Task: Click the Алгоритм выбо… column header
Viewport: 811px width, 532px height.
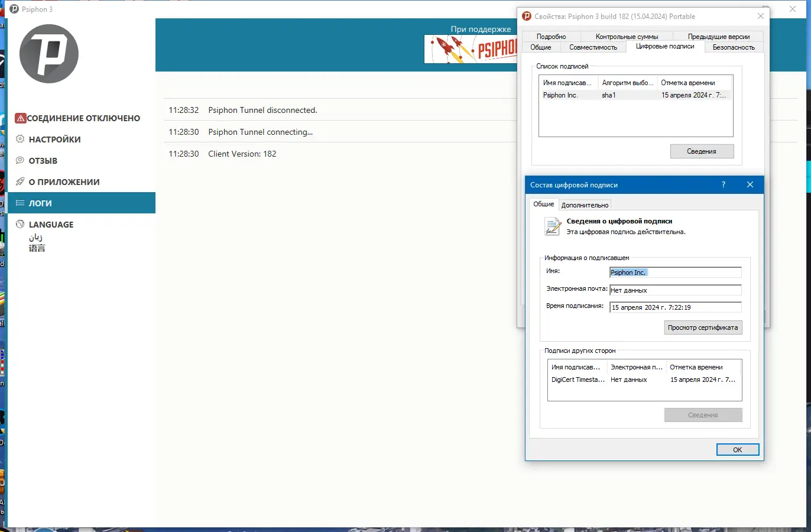Action: tap(627, 83)
